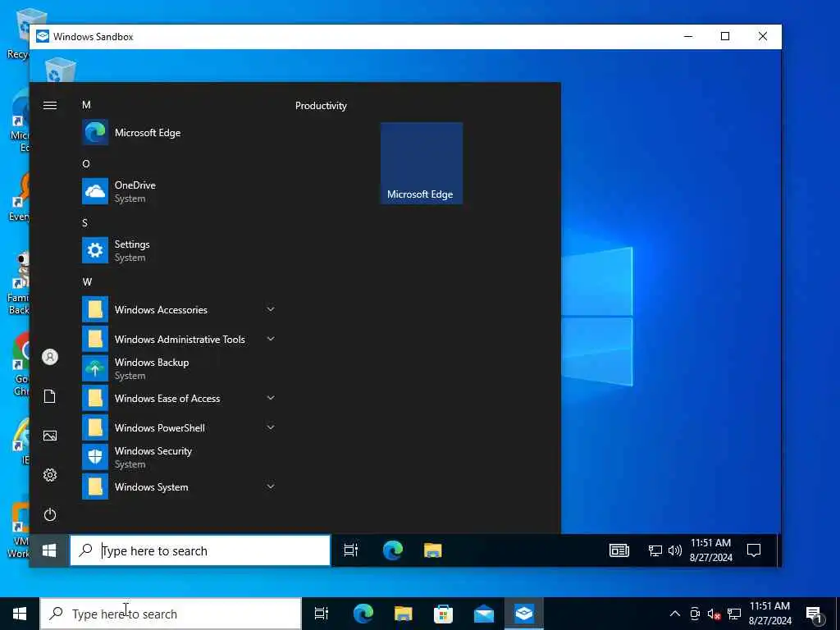Screen dimensions: 840x630
Task: Open the user account icon in the Start sidebar
Action: tap(50, 357)
